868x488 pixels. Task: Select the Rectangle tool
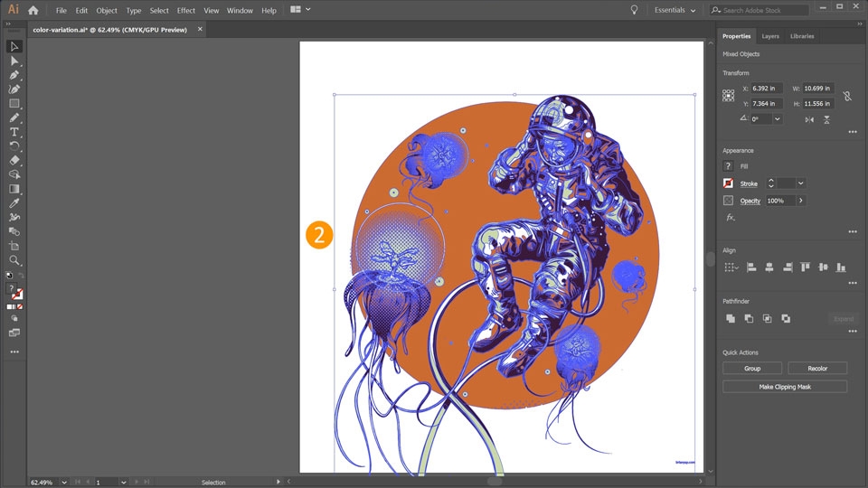click(14, 103)
